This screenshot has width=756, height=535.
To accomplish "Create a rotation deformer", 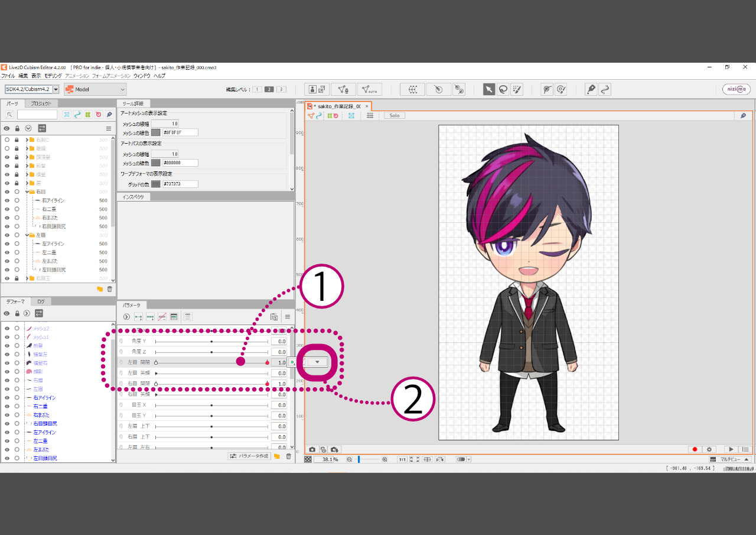I will (439, 89).
